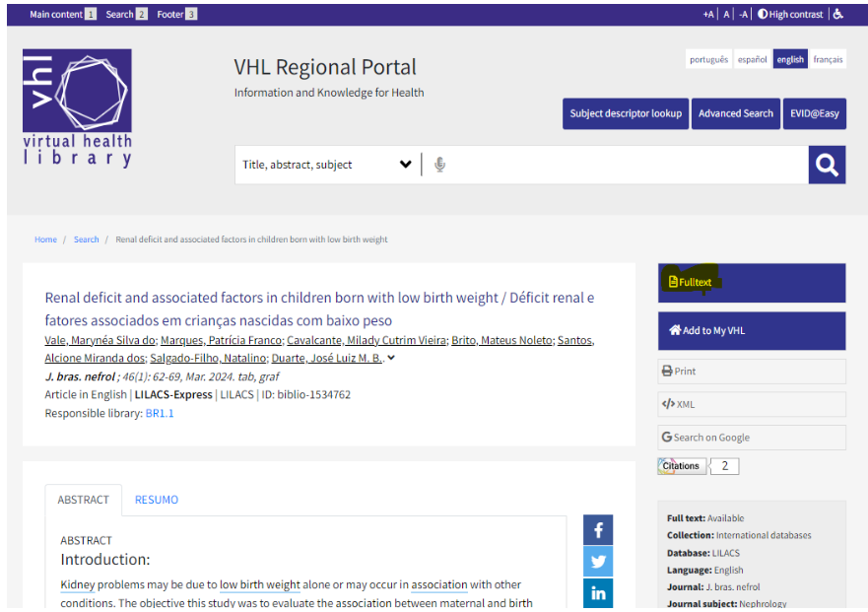Share article via LinkedIn icon
Image resolution: width=868 pixels, height=612 pixels.
[598, 593]
